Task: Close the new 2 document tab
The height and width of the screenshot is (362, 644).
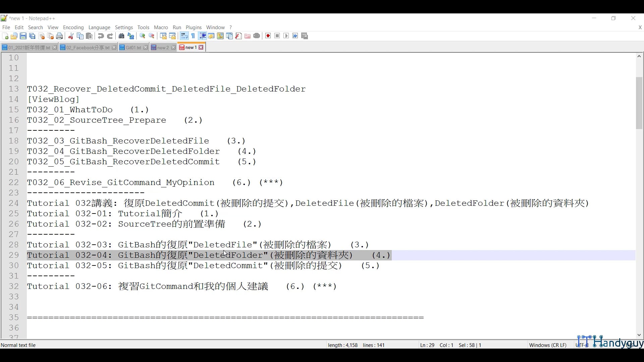Action: (x=173, y=47)
